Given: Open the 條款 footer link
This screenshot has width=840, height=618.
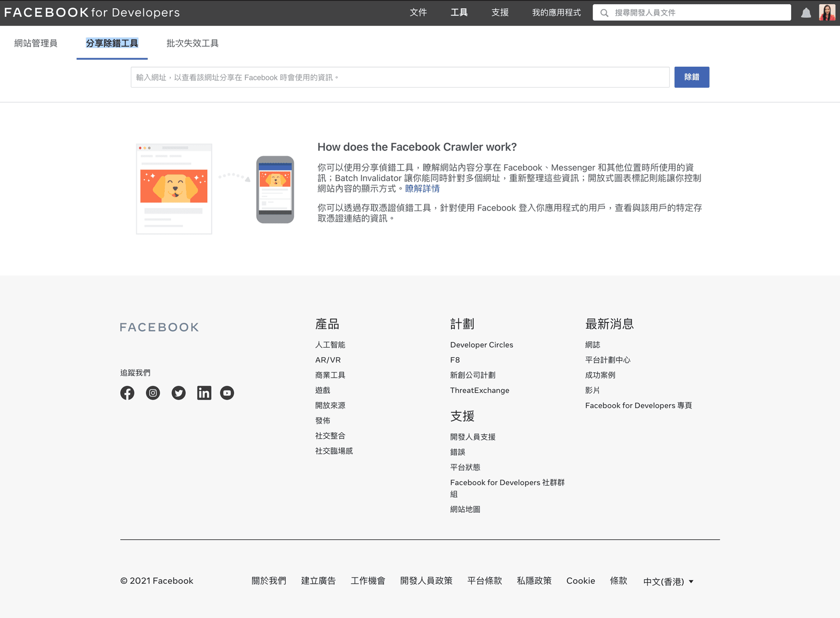Looking at the screenshot, I should [x=618, y=581].
